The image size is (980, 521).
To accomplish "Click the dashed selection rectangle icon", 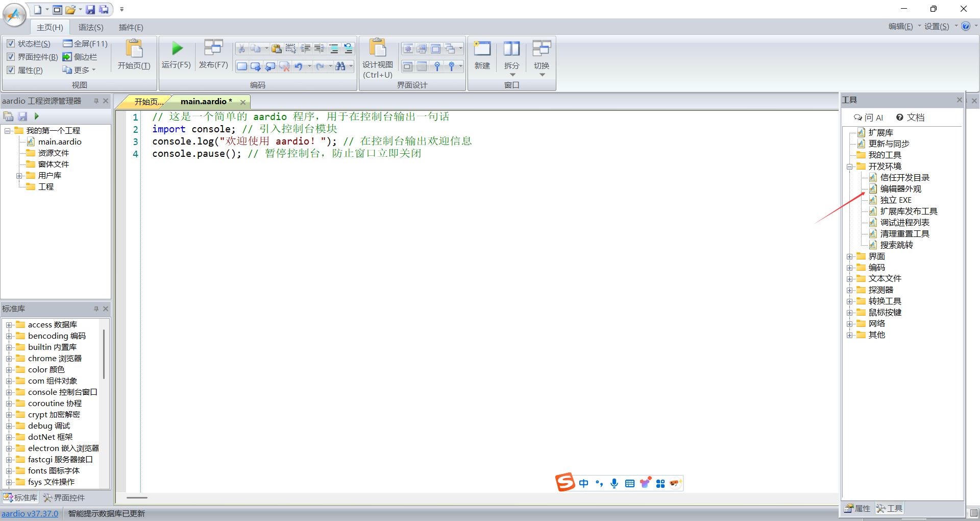I will coord(290,49).
